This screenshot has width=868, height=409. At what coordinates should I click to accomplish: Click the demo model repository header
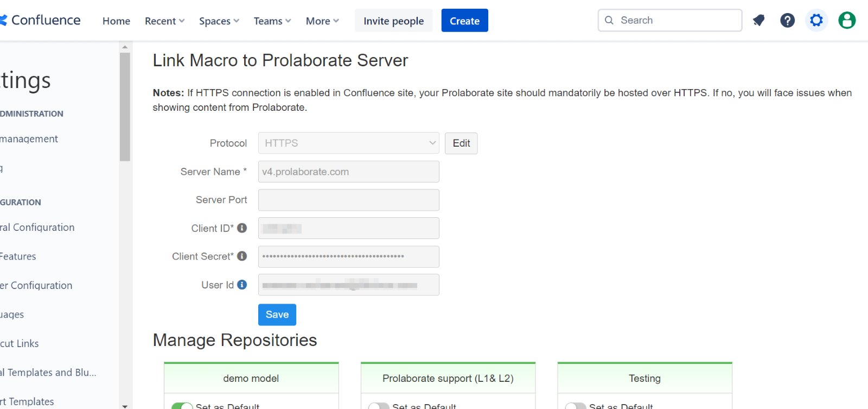click(x=251, y=378)
